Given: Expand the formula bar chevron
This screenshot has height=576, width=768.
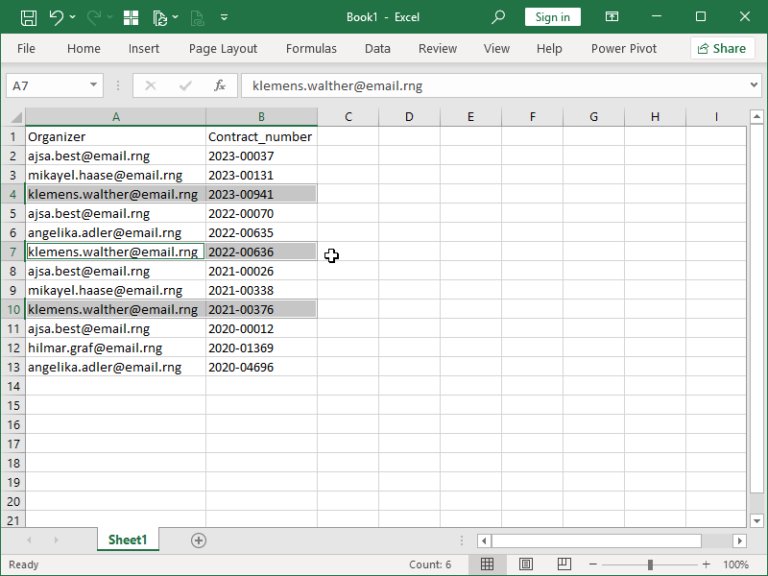Looking at the screenshot, I should point(753,85).
